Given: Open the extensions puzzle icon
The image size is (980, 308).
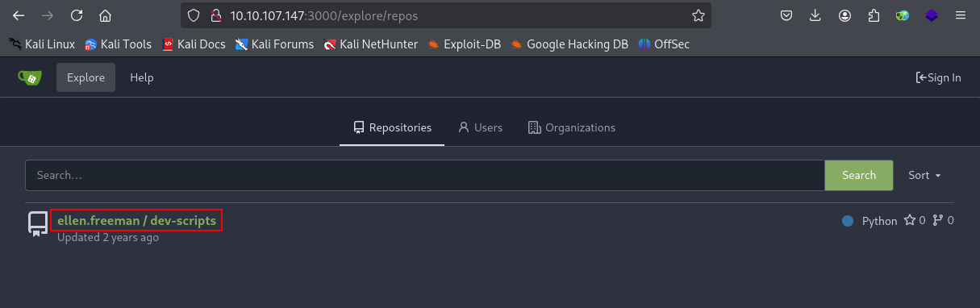Looking at the screenshot, I should point(874,15).
